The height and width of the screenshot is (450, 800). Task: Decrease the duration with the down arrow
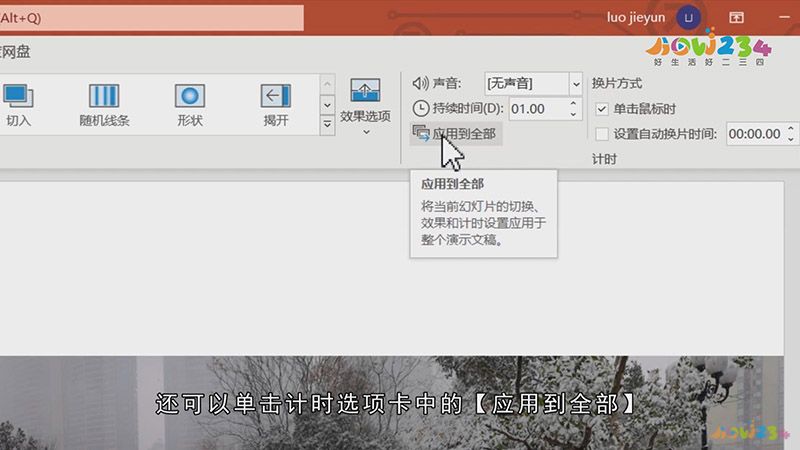click(x=573, y=114)
